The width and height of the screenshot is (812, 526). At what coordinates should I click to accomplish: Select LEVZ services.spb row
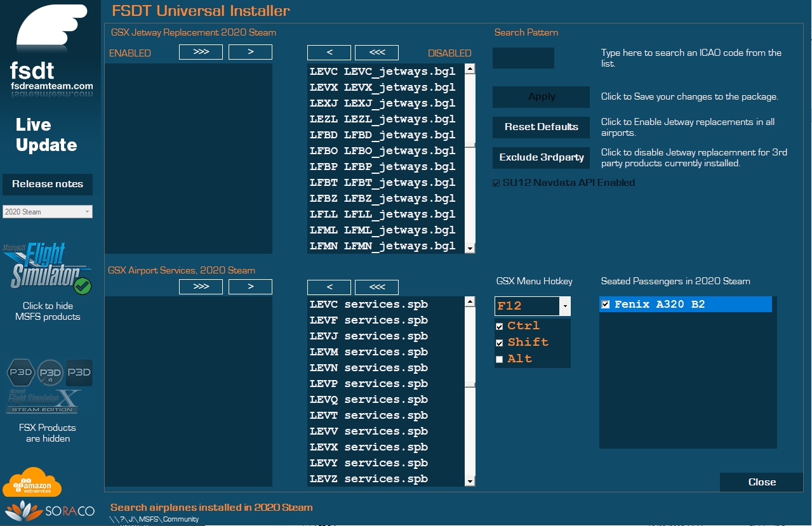pos(386,478)
